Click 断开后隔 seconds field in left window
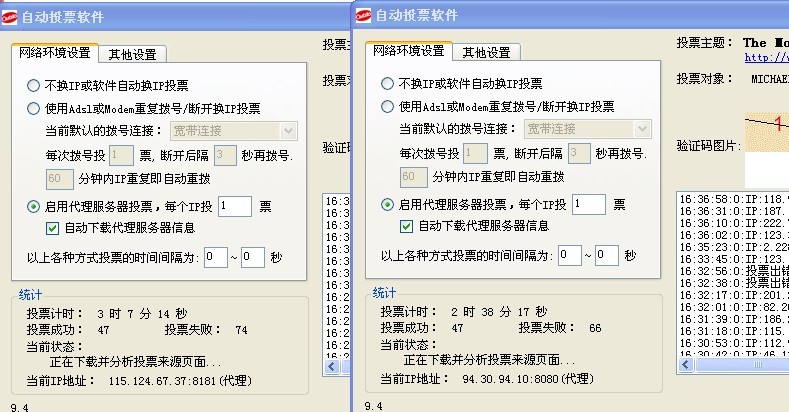The width and height of the screenshot is (789, 412). pyautogui.click(x=225, y=155)
